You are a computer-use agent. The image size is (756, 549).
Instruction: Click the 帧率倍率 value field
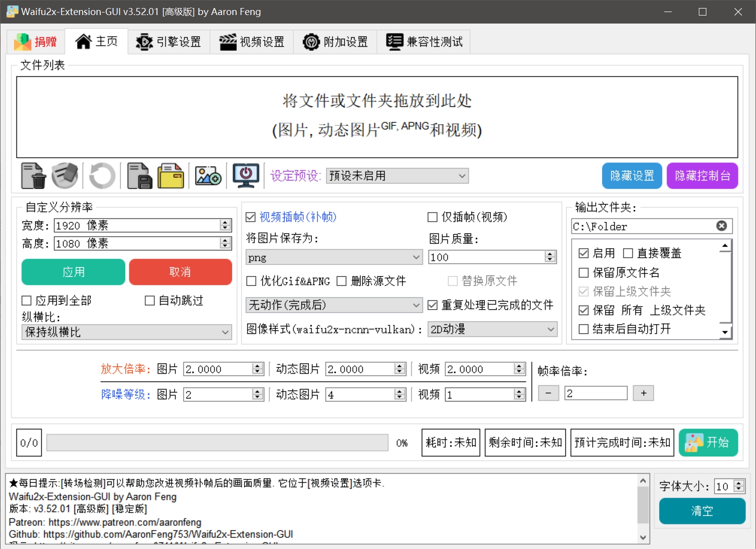[x=596, y=393]
